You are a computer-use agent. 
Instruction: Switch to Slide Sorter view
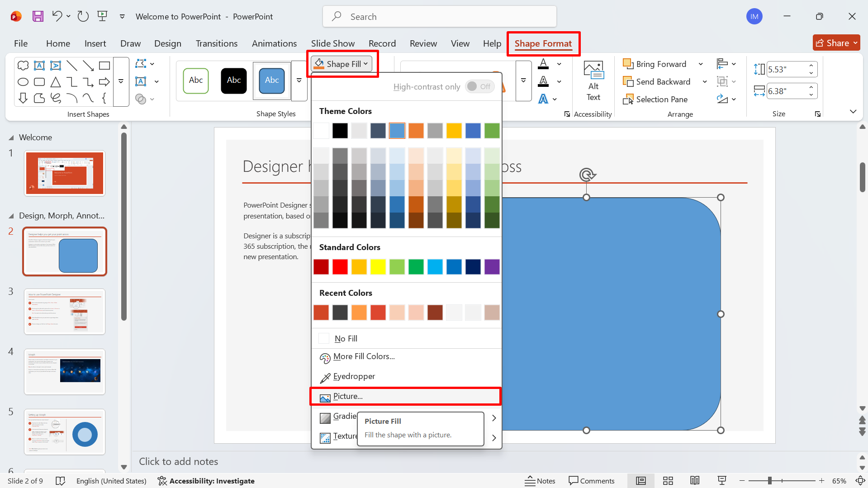point(668,481)
